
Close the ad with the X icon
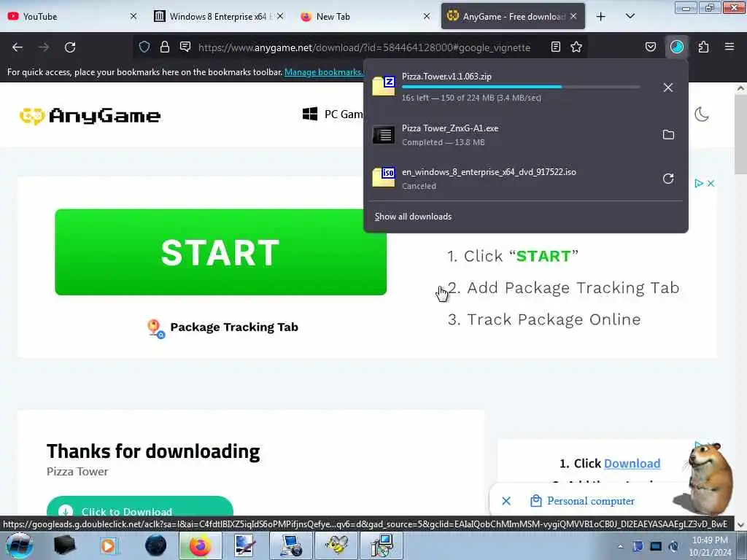711,183
